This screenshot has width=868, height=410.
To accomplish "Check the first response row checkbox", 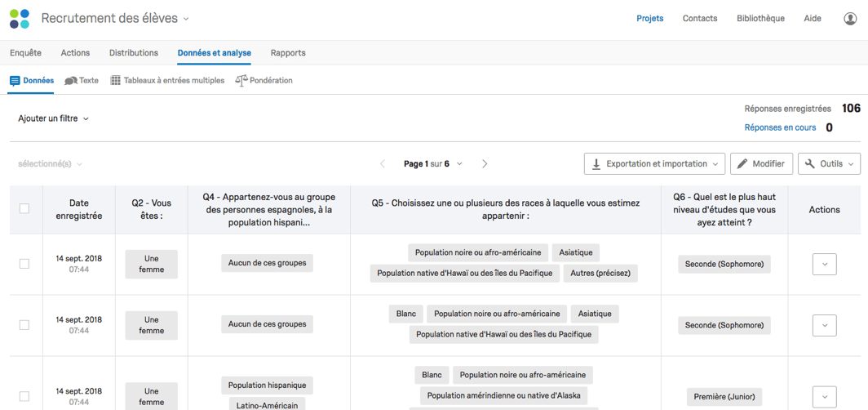I will click(24, 264).
